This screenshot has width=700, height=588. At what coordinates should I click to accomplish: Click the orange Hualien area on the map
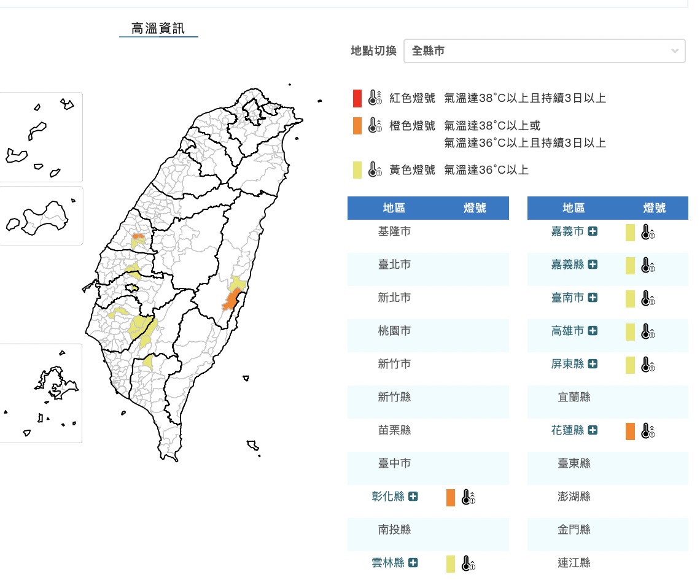coord(231,300)
